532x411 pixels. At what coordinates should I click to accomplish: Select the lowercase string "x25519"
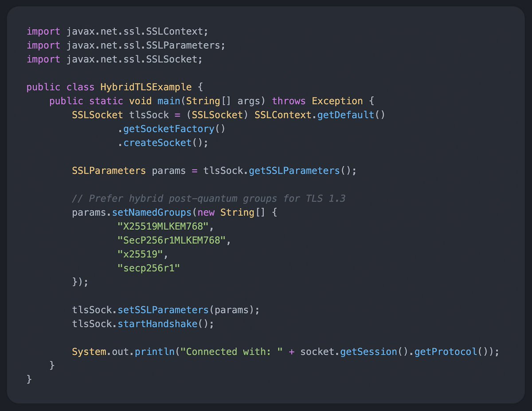point(140,254)
